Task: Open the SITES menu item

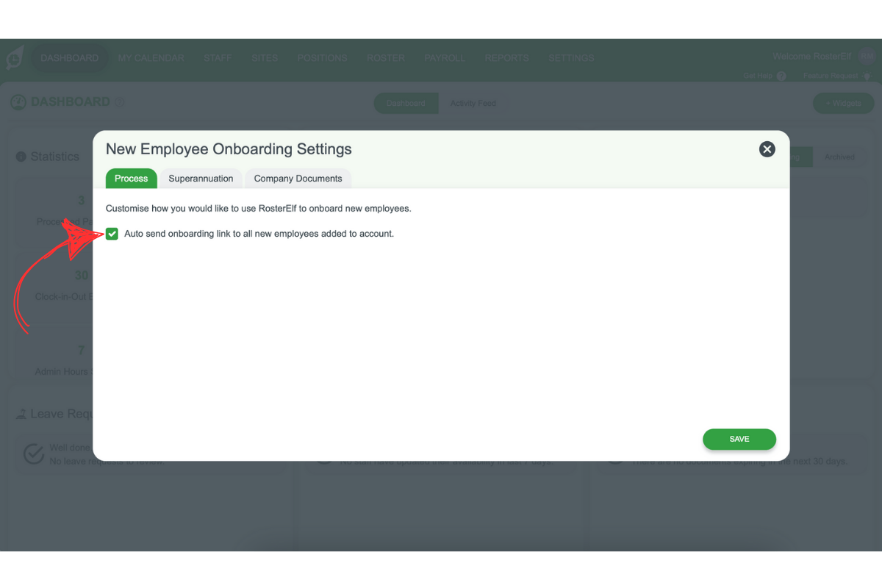Action: (265, 58)
